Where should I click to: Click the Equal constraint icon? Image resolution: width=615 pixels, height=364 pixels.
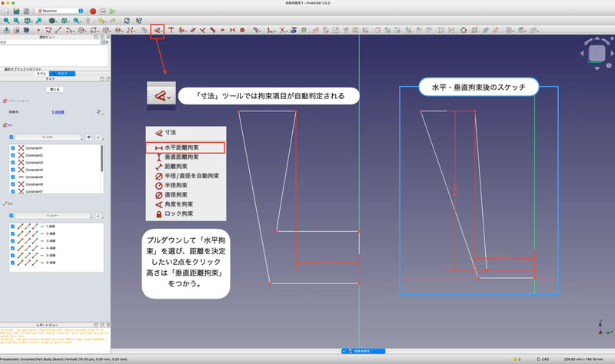(x=222, y=30)
